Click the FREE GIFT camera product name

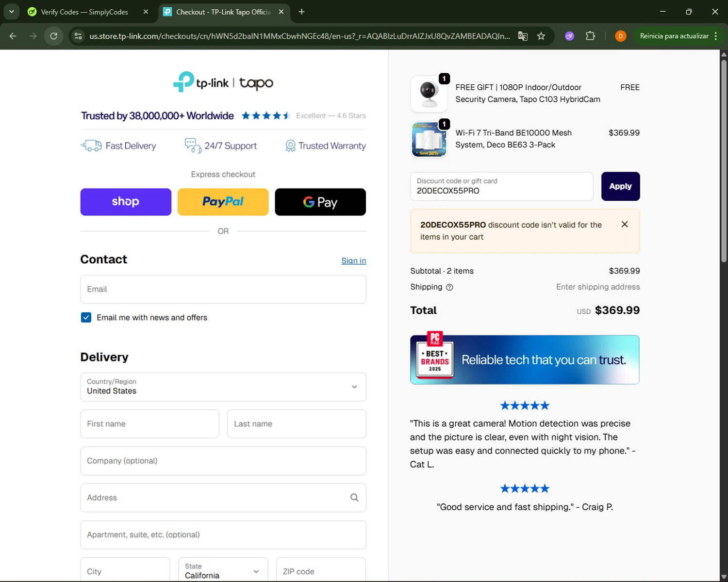pos(528,93)
